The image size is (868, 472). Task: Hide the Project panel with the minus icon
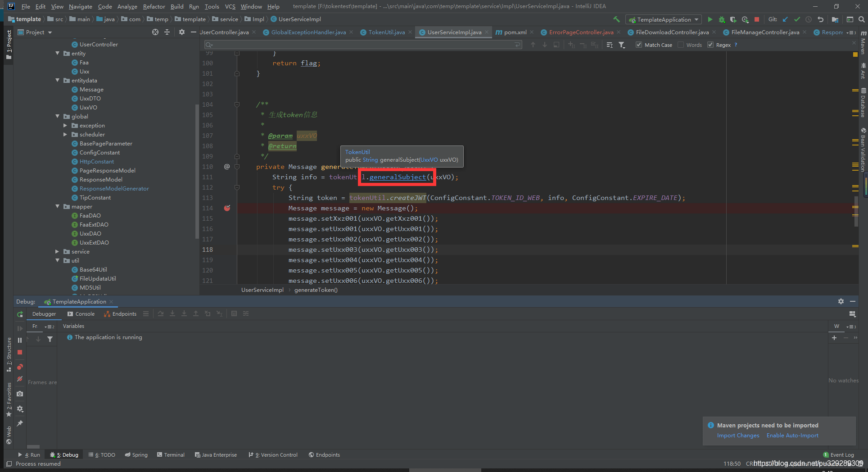[194, 32]
